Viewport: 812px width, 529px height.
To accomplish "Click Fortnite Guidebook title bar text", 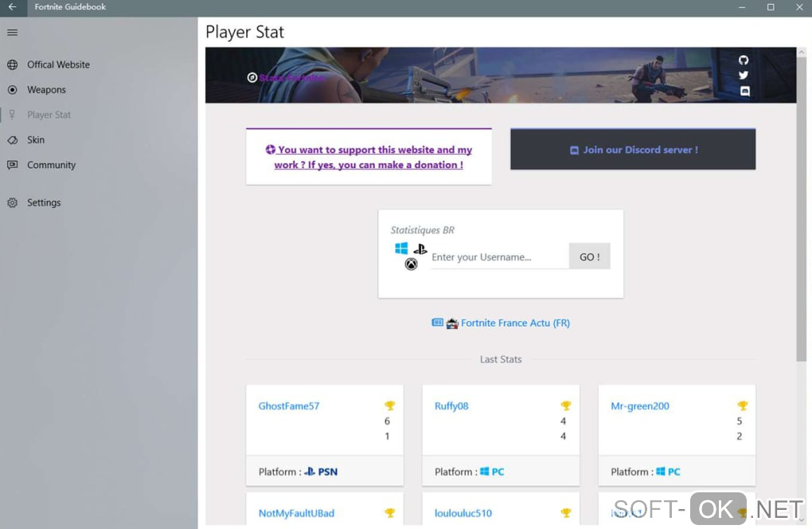I will (70, 6).
